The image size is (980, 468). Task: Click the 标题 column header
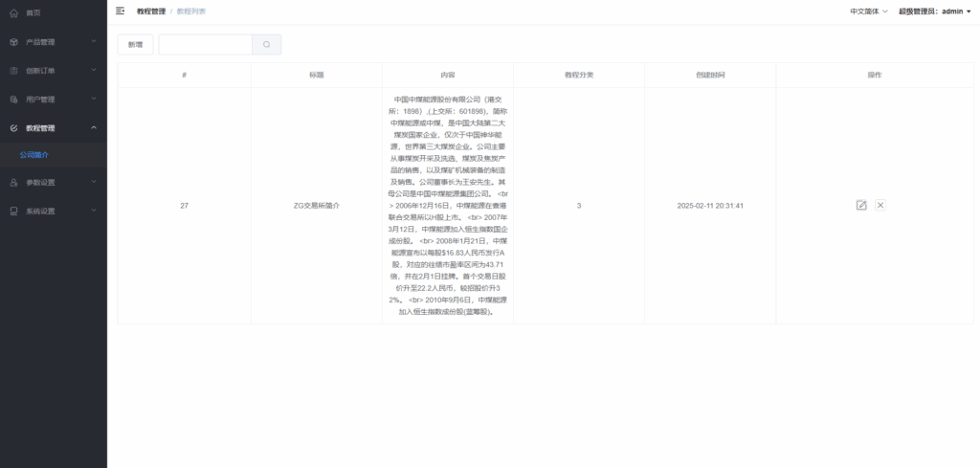(316, 75)
